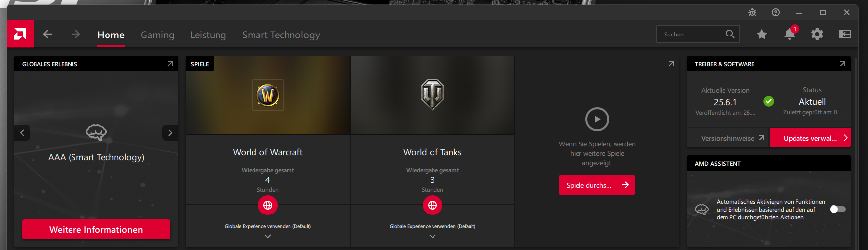Click the Aktuell status text
868x250 pixels.
point(812,102)
